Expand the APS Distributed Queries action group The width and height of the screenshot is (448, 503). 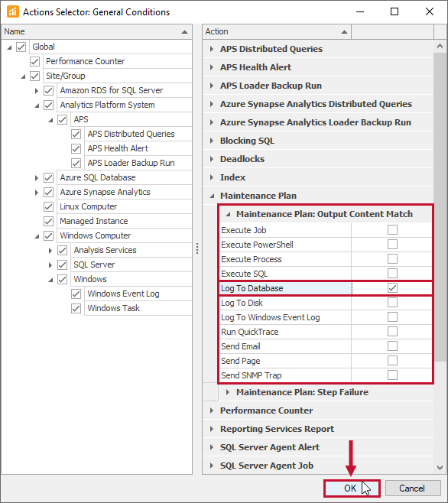click(x=212, y=49)
